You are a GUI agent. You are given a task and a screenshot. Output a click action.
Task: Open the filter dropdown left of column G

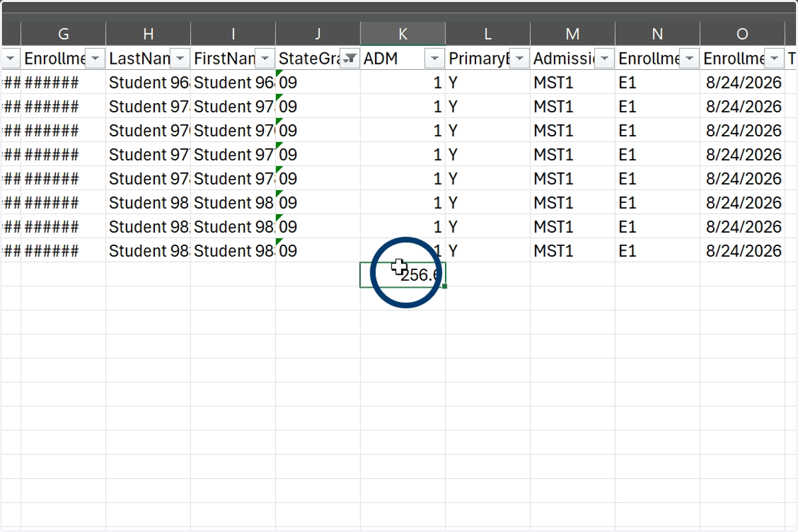pos(11,59)
